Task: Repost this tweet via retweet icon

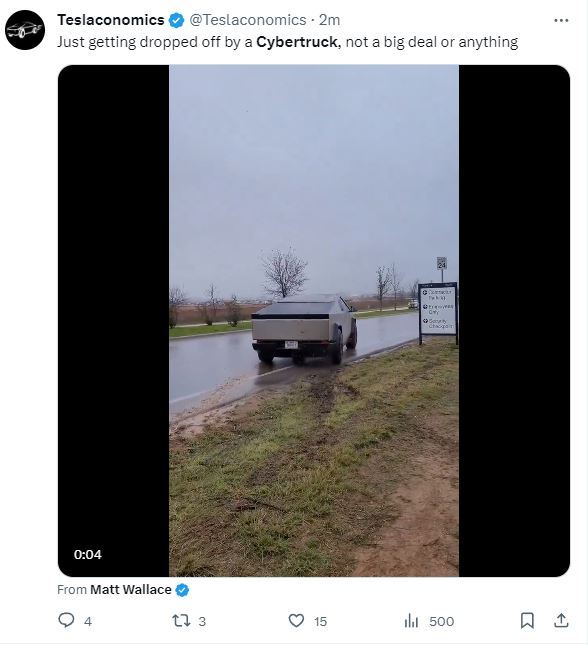Action: 181,620
